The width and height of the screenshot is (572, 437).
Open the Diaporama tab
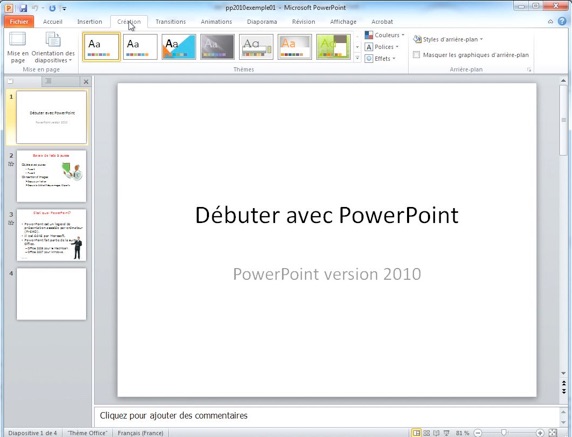pos(262,22)
